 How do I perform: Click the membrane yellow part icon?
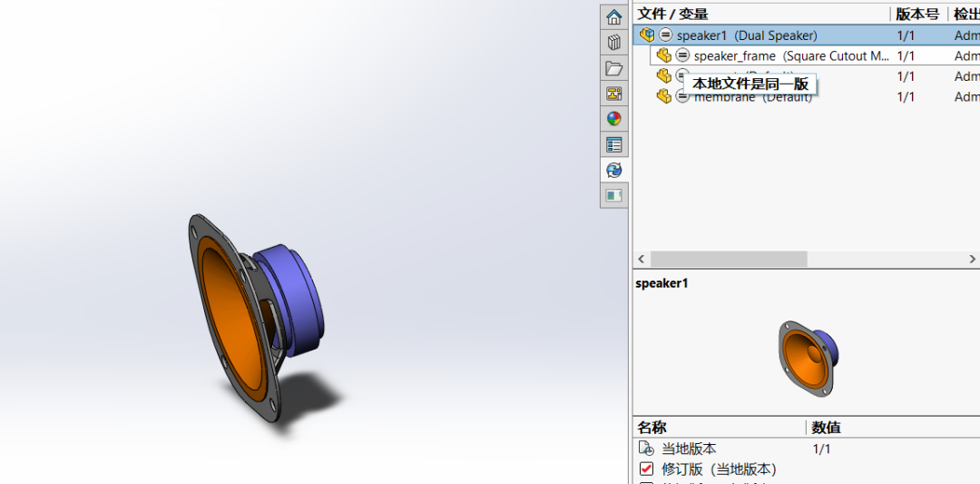663,96
